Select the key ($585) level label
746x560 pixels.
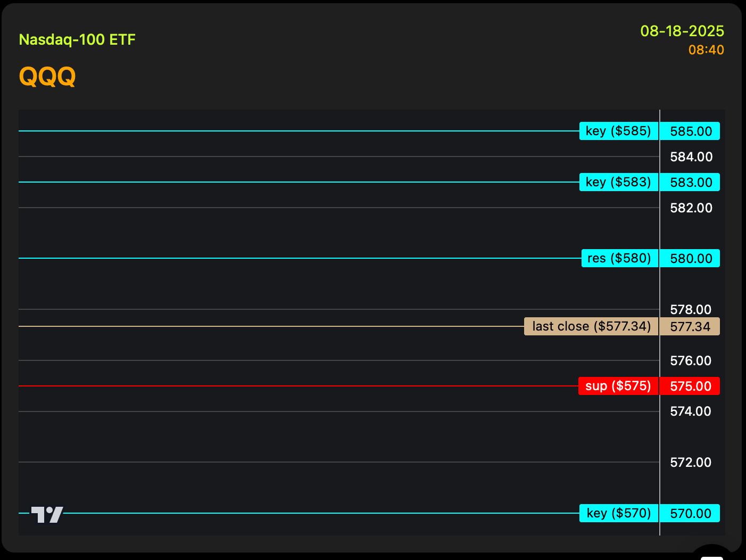[618, 131]
